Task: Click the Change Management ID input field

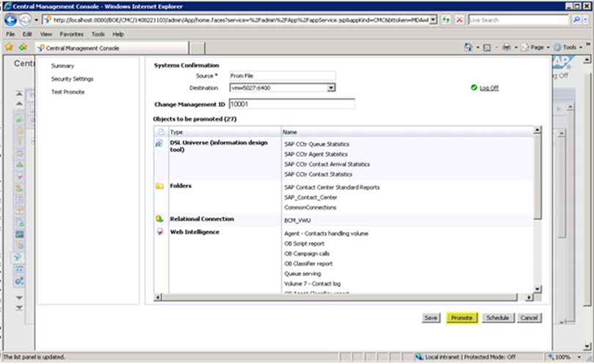Action: point(291,104)
